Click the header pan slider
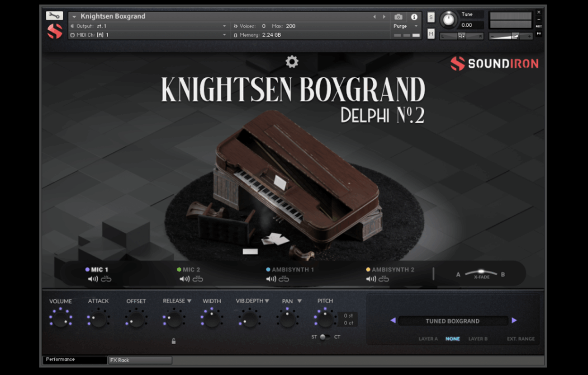 [461, 36]
